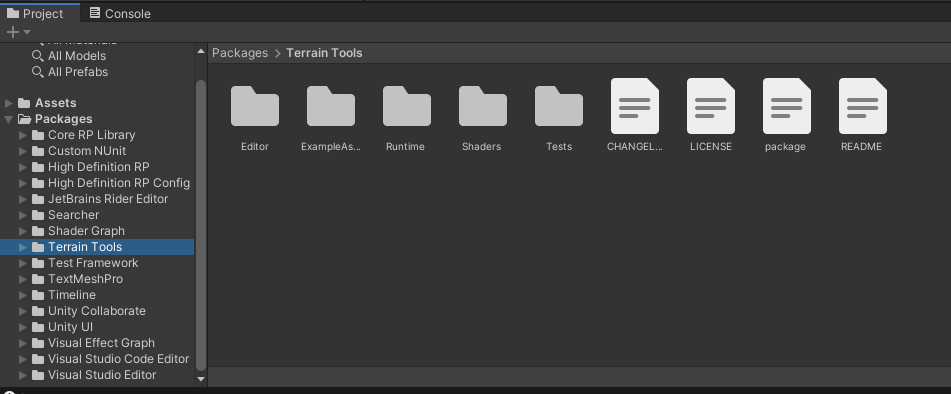Screen dimensions: 951x394
Task: Click the Unity UI folder icon
Action: (38, 327)
